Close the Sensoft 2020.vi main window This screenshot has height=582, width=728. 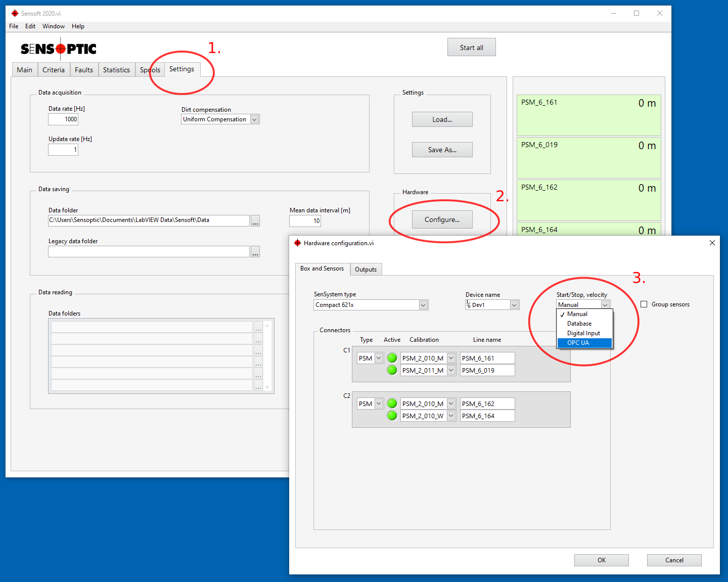(x=660, y=13)
